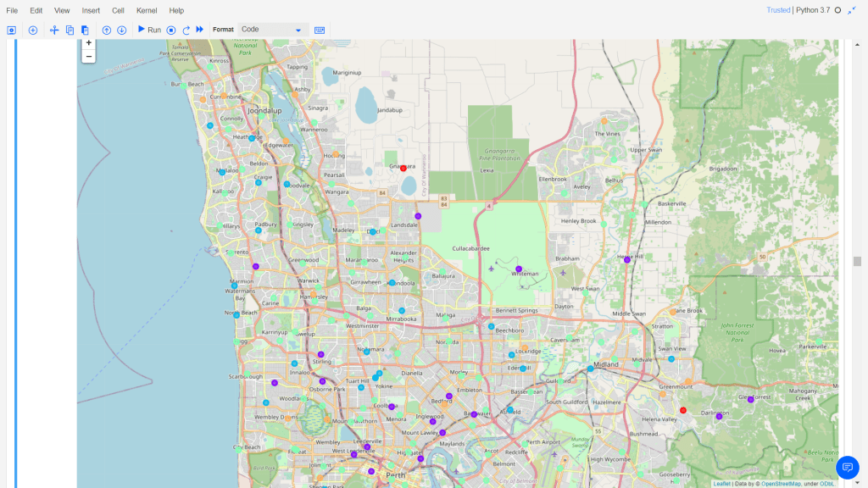Copy the selected cell
The height and width of the screenshot is (488, 868).
click(x=70, y=30)
